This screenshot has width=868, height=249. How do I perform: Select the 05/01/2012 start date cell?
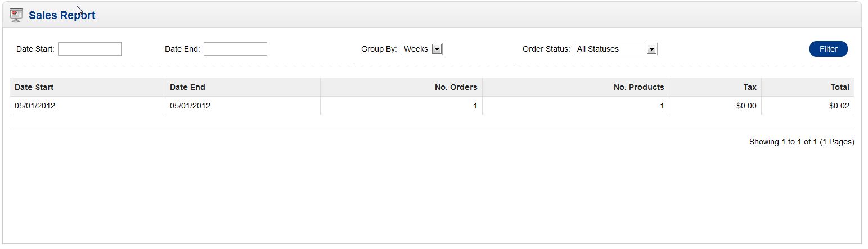click(35, 106)
